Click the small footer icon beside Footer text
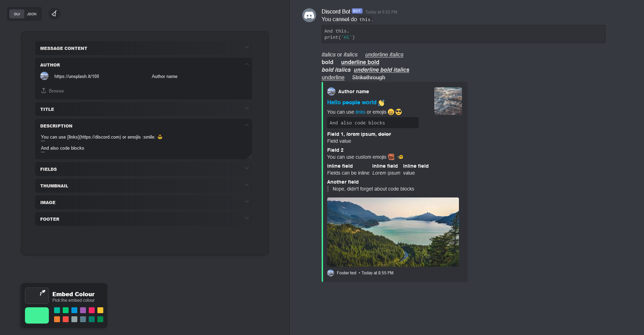Viewport: 644px width, 335px height. click(x=331, y=273)
